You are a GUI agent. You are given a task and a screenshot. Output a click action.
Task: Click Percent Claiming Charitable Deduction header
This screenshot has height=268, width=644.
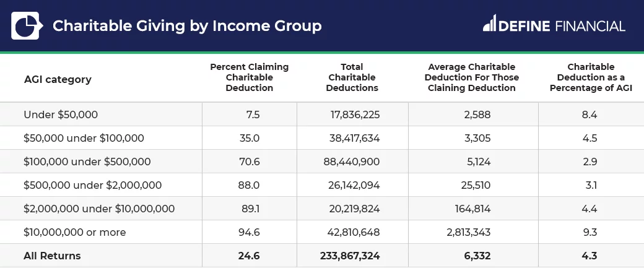click(x=250, y=77)
